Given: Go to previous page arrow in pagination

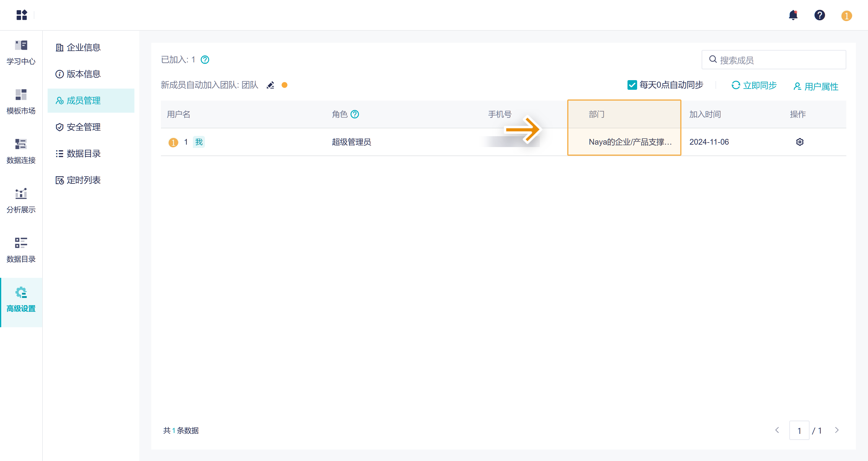Looking at the screenshot, I should [777, 430].
